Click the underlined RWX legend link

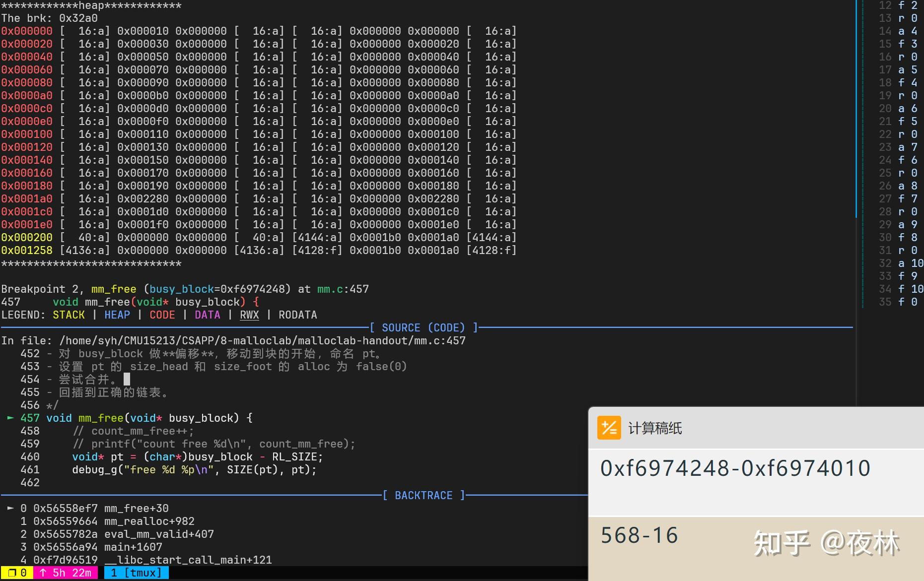pos(249,315)
